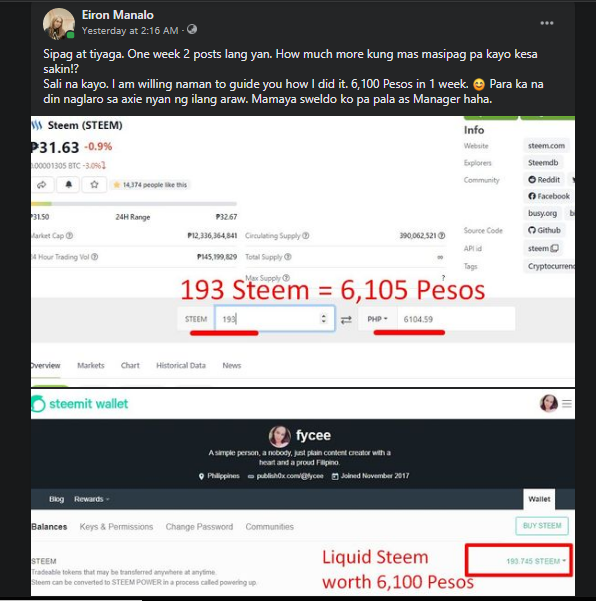Click the stepper arrows in STEEM field
The height and width of the screenshot is (601, 596).
pyautogui.click(x=323, y=319)
